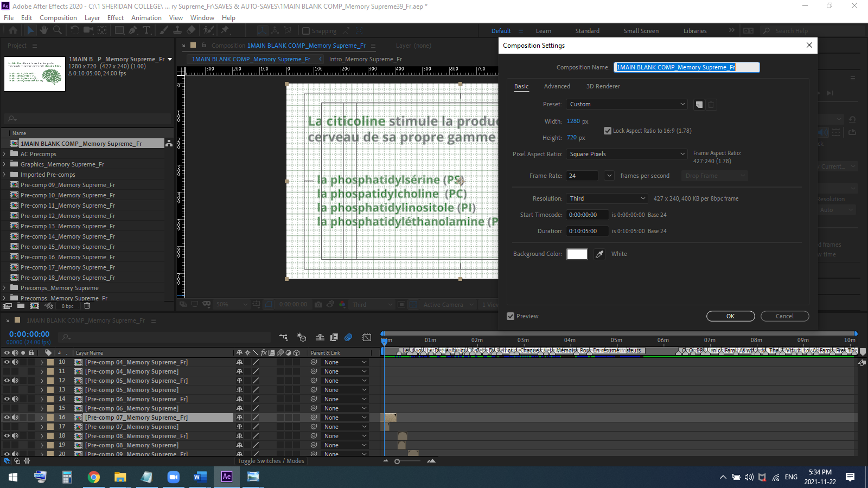Image resolution: width=868 pixels, height=488 pixels.
Task: Toggle the Preview checkbox in Composition Settings
Action: (510, 316)
